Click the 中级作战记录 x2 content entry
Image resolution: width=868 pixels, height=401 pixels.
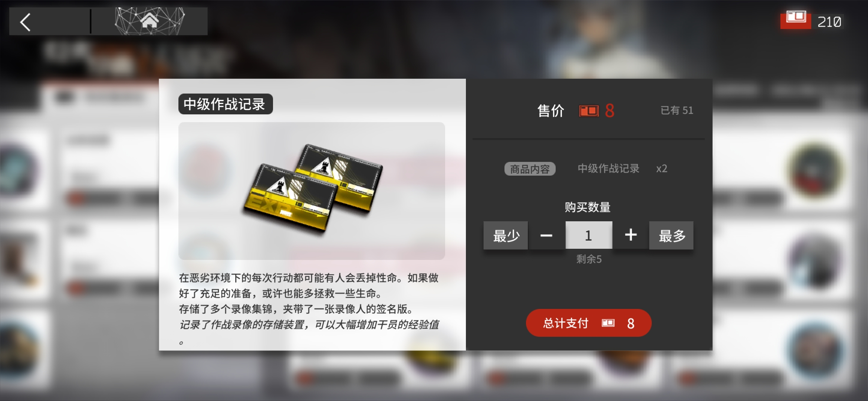pyautogui.click(x=622, y=169)
